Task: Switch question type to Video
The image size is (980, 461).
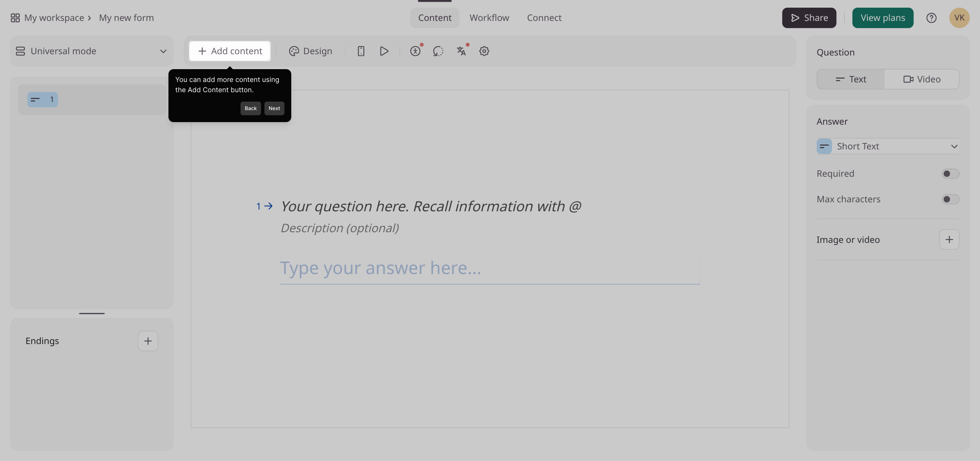Action: 922,79
